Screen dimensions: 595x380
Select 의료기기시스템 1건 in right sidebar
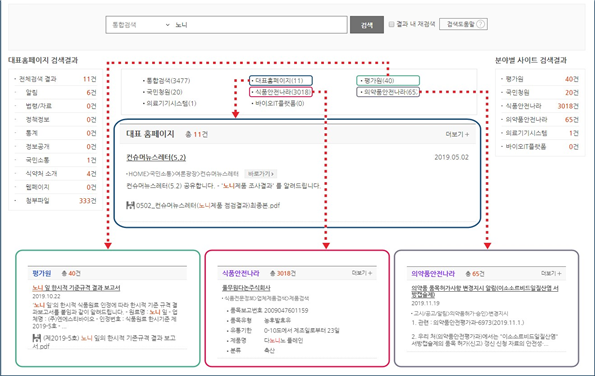point(540,133)
